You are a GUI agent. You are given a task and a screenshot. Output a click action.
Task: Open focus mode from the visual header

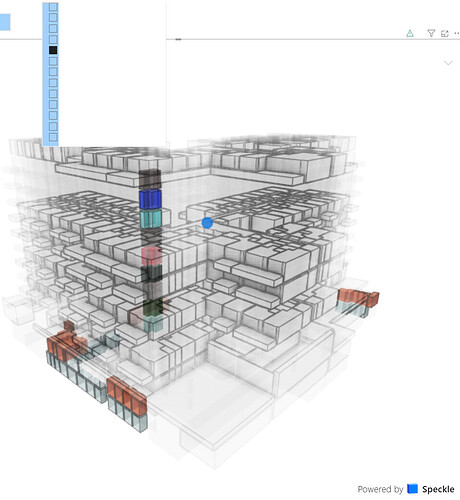tap(445, 33)
